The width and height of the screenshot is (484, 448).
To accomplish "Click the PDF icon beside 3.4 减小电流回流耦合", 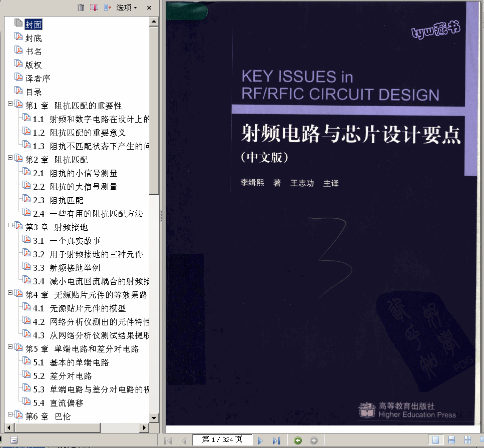I will tap(27, 280).
